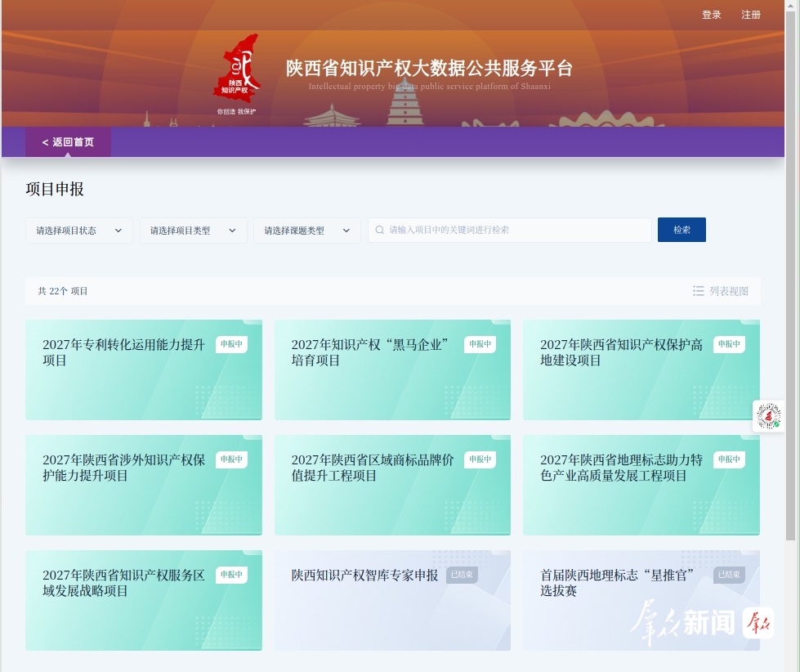
Task: Click 申报中 badge on 服务区域发展战略 card
Action: click(x=231, y=575)
